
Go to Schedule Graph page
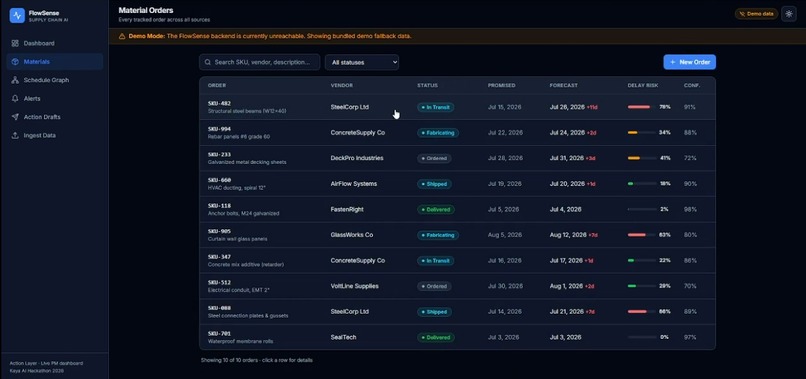click(x=54, y=80)
